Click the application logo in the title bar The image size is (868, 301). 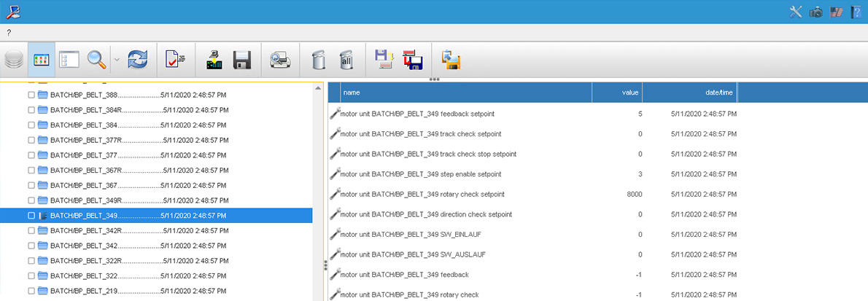point(12,12)
